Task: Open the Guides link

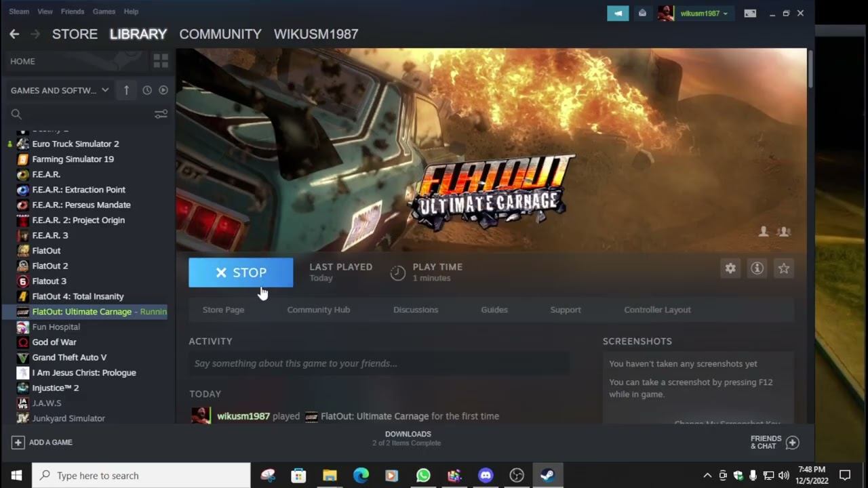Action: tap(494, 310)
